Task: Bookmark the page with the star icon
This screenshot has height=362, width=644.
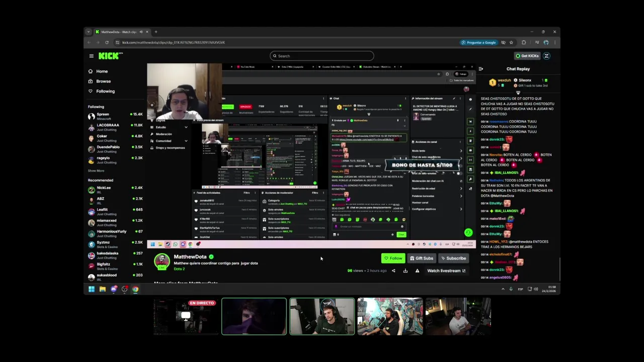Action: pos(511,42)
